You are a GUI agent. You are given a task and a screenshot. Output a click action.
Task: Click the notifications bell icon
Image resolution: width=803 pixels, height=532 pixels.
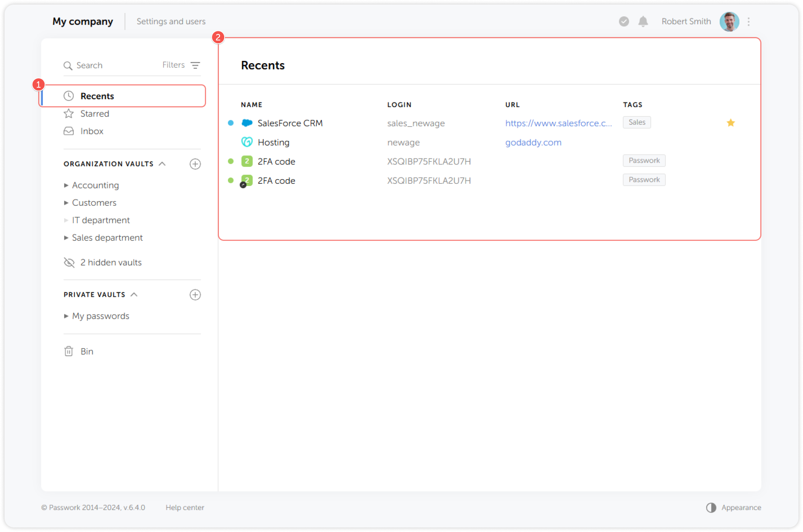[643, 22]
